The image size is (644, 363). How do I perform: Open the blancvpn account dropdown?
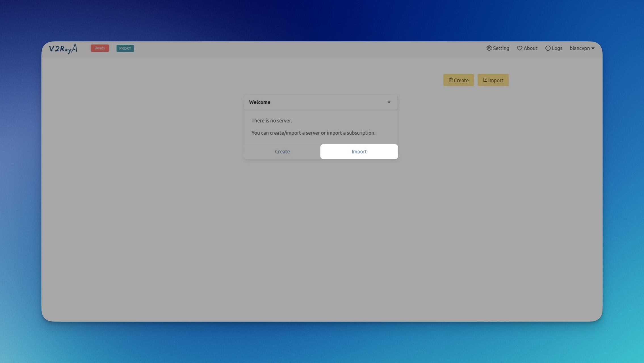click(x=579, y=48)
